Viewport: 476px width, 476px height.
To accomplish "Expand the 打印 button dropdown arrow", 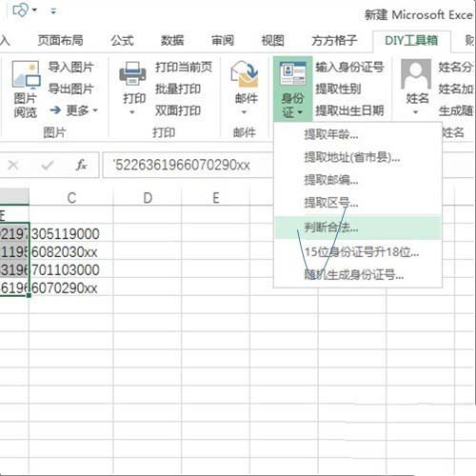I will (x=132, y=112).
